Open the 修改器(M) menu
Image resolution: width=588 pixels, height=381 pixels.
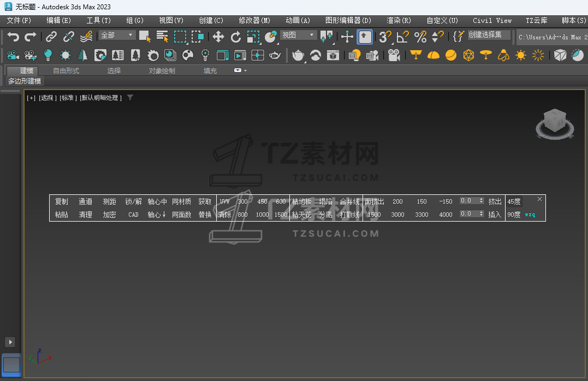pyautogui.click(x=254, y=20)
